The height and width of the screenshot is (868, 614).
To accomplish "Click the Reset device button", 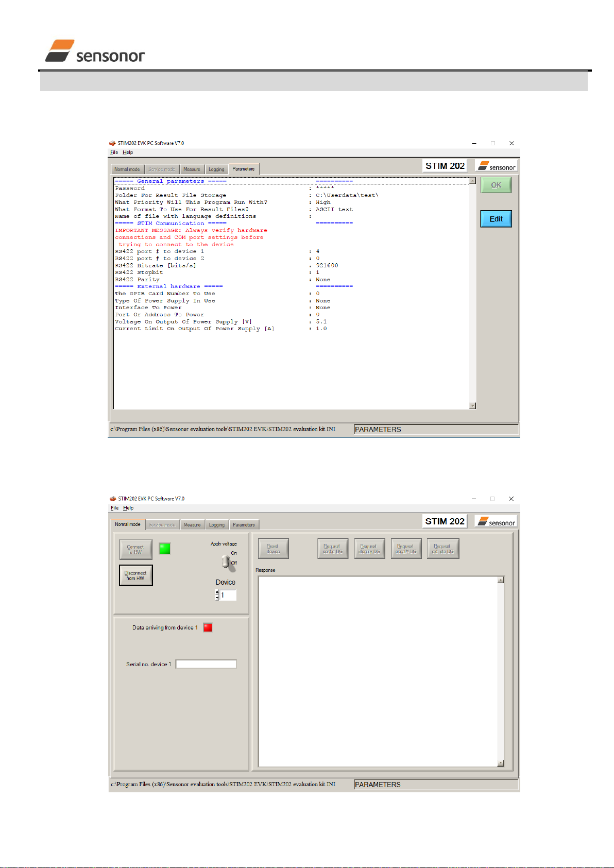I will 273,549.
